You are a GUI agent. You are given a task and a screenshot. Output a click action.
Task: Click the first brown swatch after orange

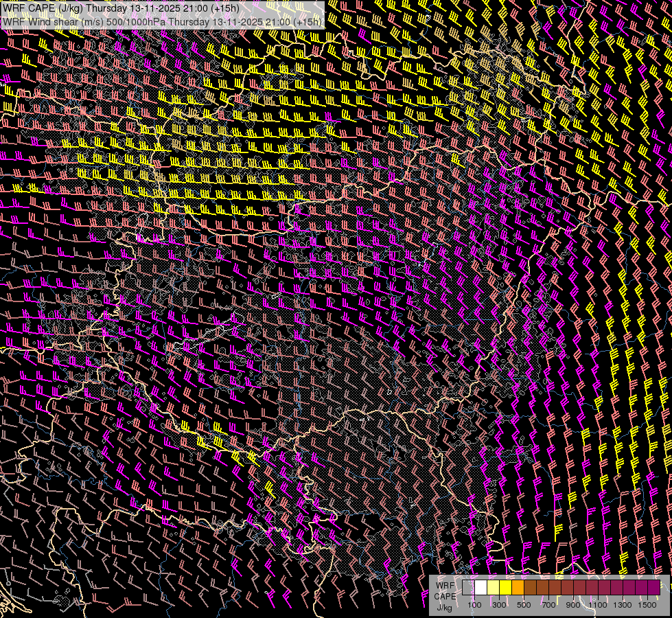[x=530, y=588]
